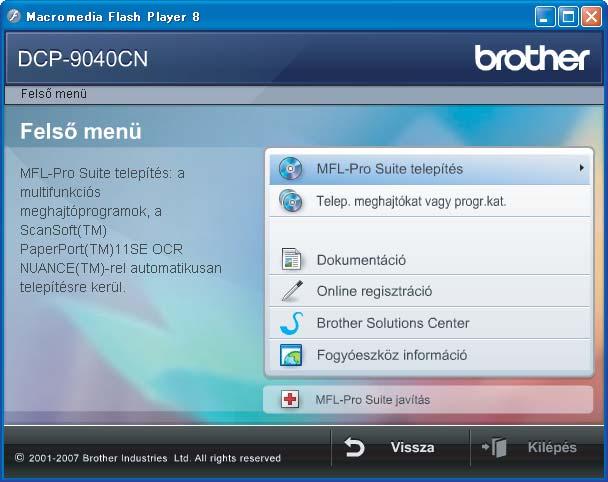Click the Flash Player icon in the title bar
The height and width of the screenshot is (482, 608).
[x=14, y=16]
